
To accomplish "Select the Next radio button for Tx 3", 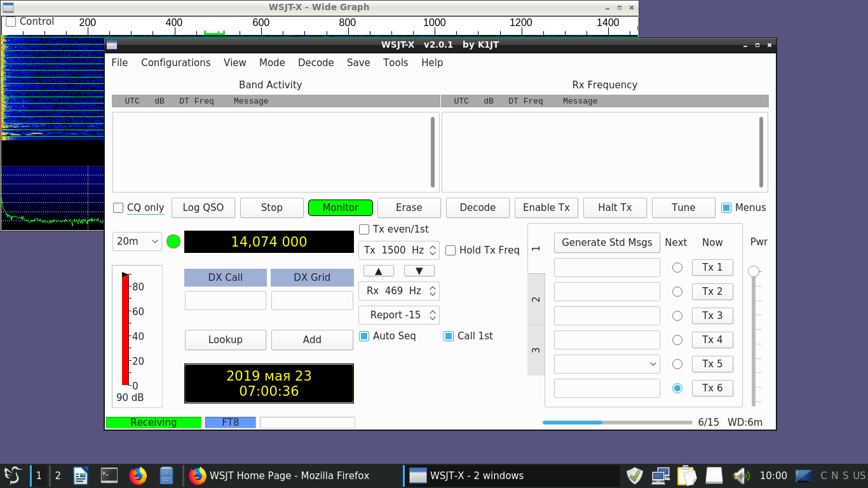I will pyautogui.click(x=677, y=316).
